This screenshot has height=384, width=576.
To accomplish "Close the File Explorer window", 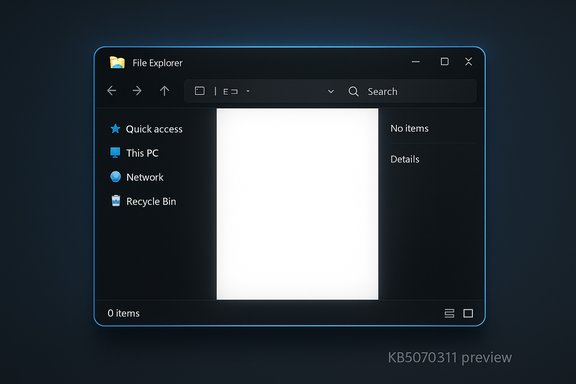I will coord(468,61).
